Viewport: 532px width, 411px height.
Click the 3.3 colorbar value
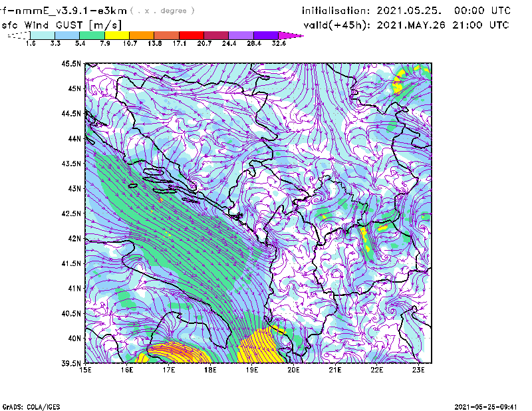55,43
